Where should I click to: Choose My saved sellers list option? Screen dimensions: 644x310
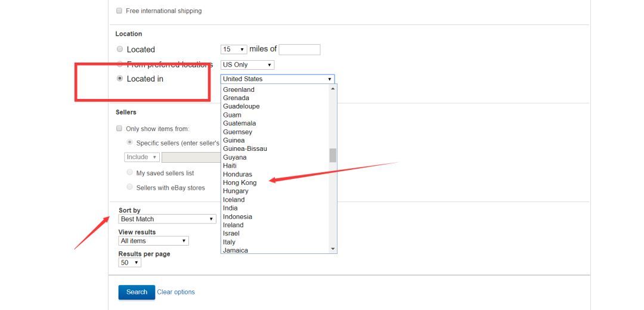click(x=130, y=173)
